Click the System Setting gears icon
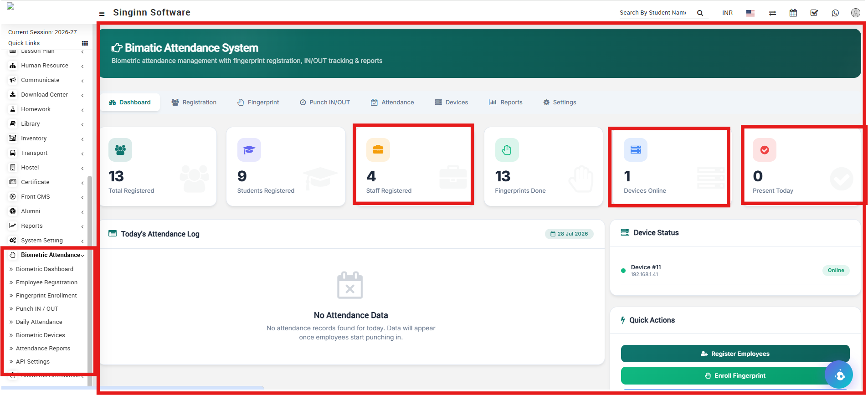The image size is (868, 395). tap(13, 241)
